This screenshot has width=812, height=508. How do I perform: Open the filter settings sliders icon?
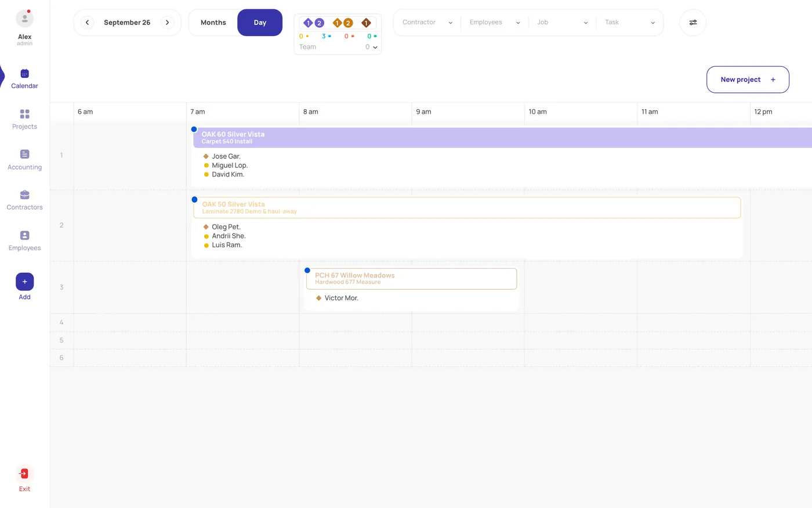[x=693, y=23]
